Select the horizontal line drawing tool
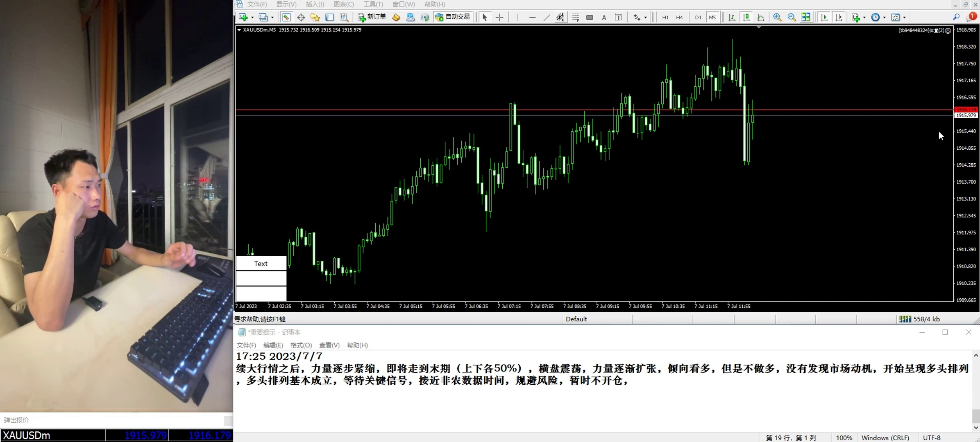Image resolution: width=980 pixels, height=442 pixels. [x=532, y=17]
